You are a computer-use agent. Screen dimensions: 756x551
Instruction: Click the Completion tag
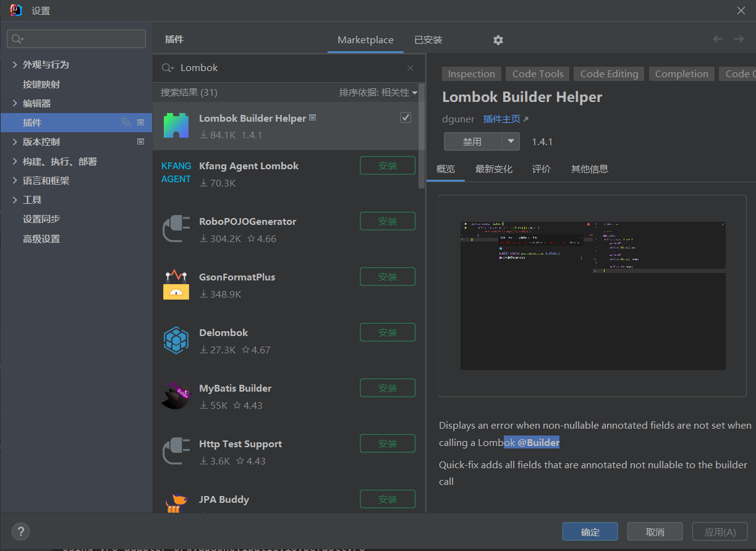pyautogui.click(x=682, y=74)
